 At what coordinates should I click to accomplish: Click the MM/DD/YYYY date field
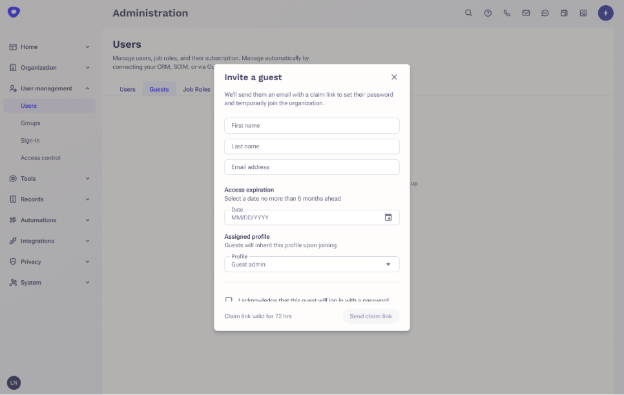[x=312, y=217]
